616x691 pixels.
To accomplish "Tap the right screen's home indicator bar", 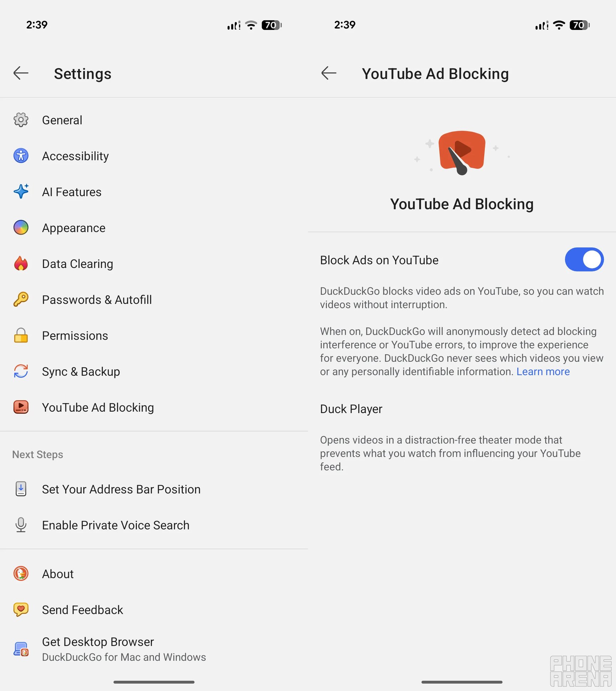I will (462, 682).
